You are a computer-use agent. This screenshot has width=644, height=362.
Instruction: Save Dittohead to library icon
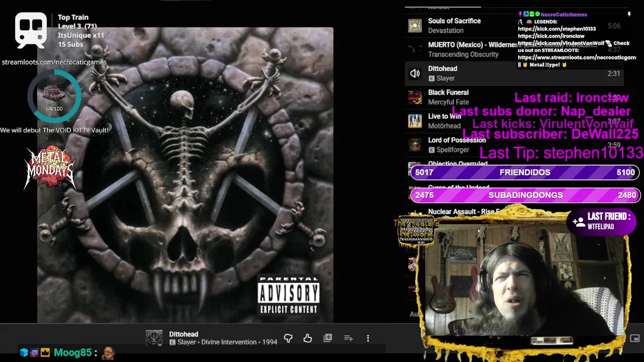(x=328, y=338)
